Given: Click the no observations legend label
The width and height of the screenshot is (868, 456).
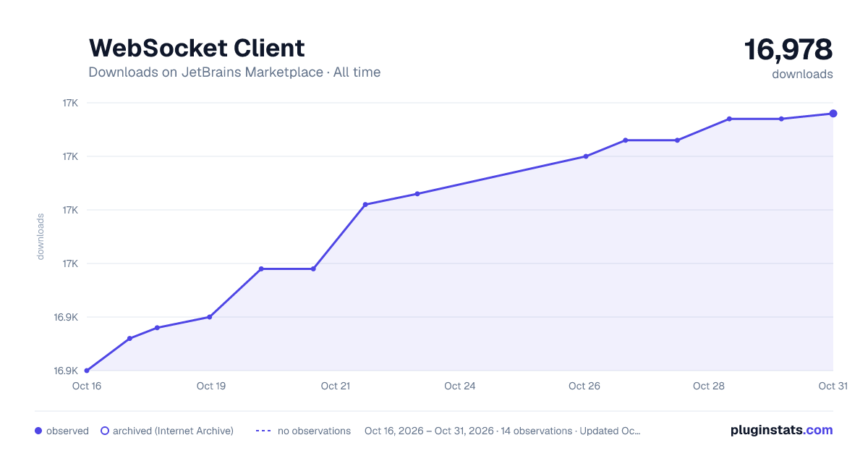Looking at the screenshot, I should tap(314, 431).
